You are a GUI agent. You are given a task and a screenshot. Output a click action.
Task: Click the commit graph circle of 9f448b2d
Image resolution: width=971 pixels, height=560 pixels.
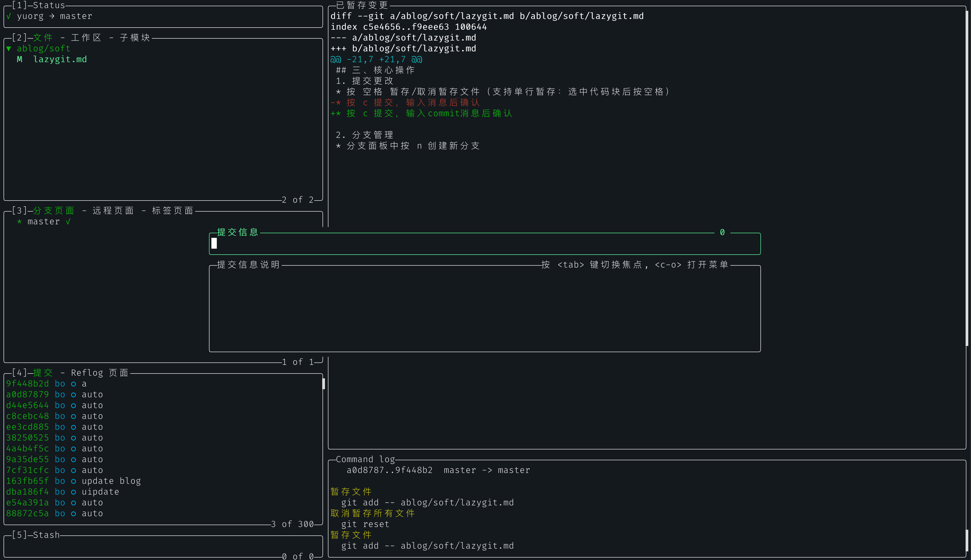(74, 384)
